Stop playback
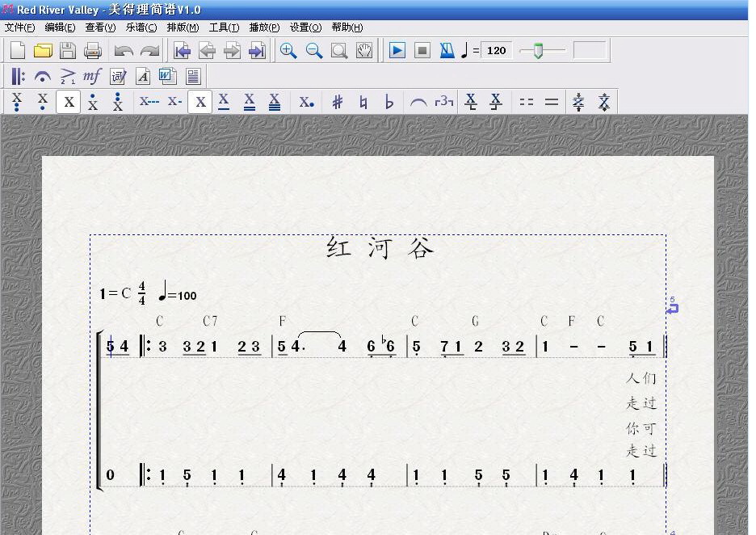 click(x=422, y=50)
